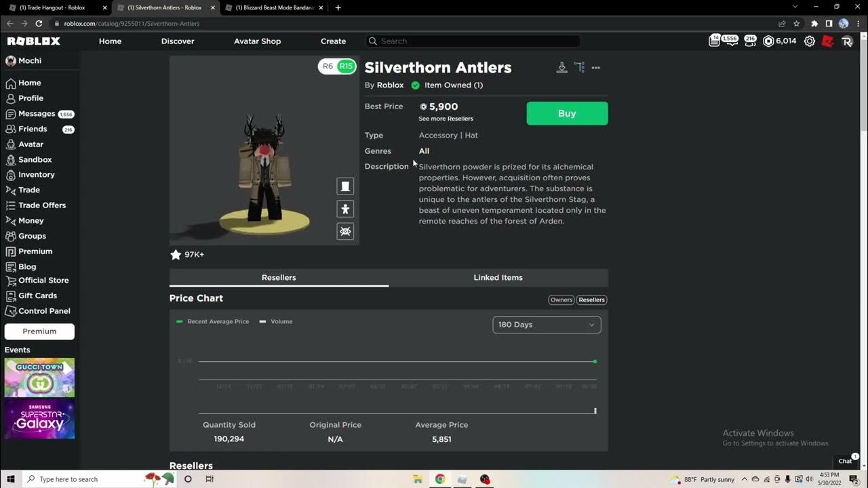Toggle Owners chart view

click(561, 300)
